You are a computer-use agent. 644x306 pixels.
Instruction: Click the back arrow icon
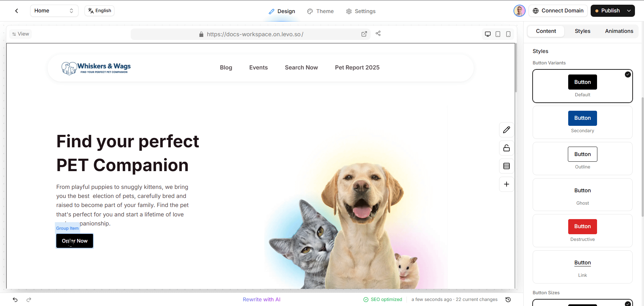click(16, 11)
